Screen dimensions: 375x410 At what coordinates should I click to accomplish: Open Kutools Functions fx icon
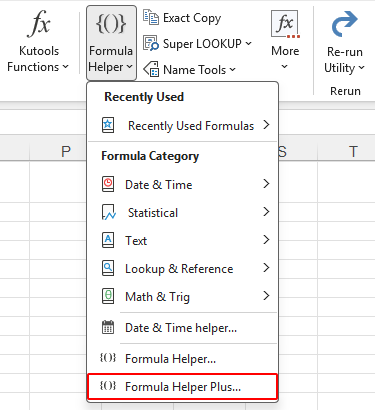[x=39, y=23]
